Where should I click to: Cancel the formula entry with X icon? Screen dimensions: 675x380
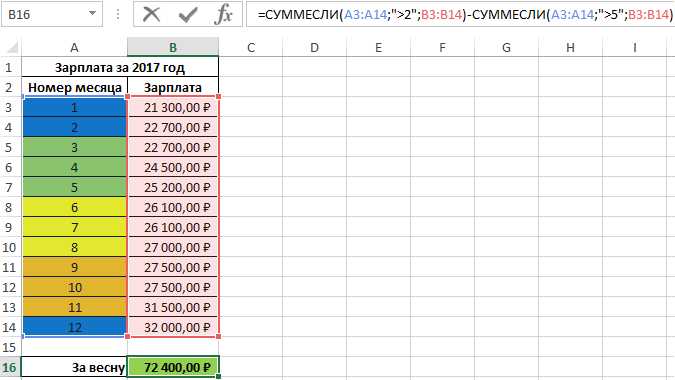152,14
